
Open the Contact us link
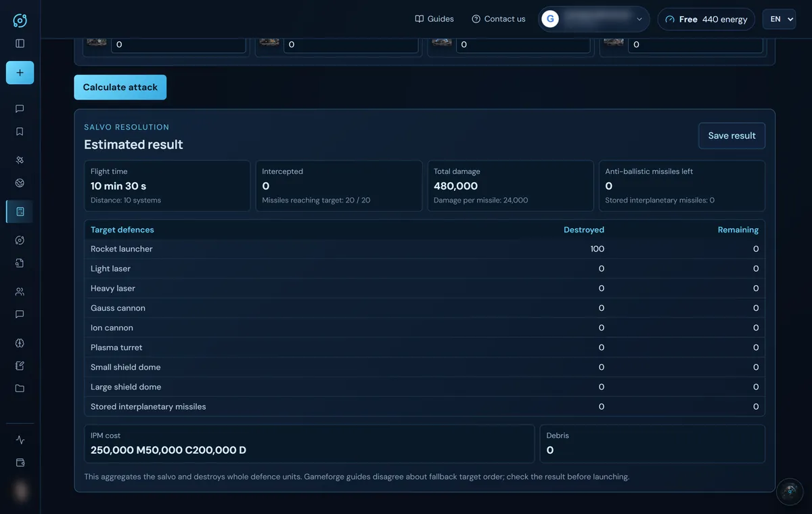tap(499, 19)
